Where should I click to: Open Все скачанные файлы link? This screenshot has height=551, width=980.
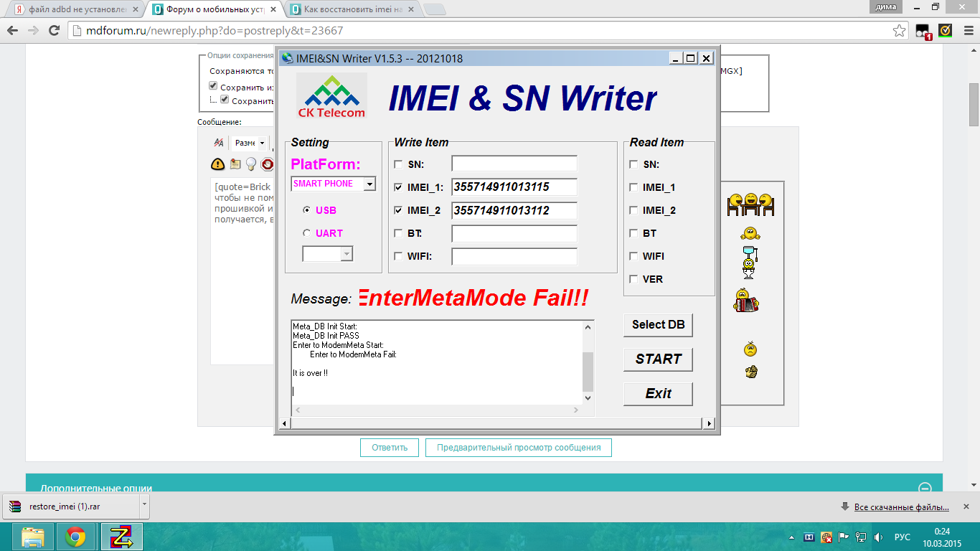coord(901,507)
